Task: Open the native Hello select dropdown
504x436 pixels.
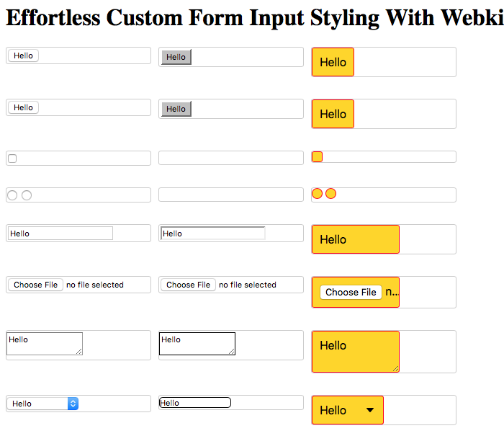Action: tap(42, 404)
